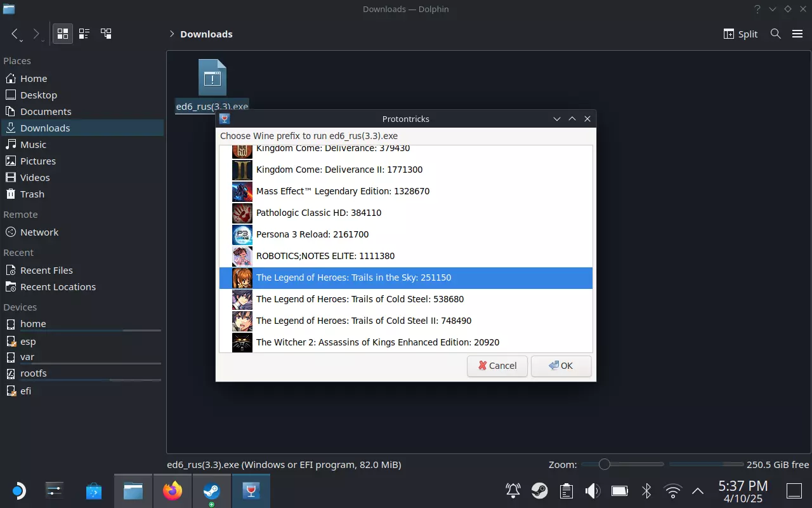This screenshot has height=508, width=812.
Task: Open Bluetooth settings in system tray
Action: [646, 490]
